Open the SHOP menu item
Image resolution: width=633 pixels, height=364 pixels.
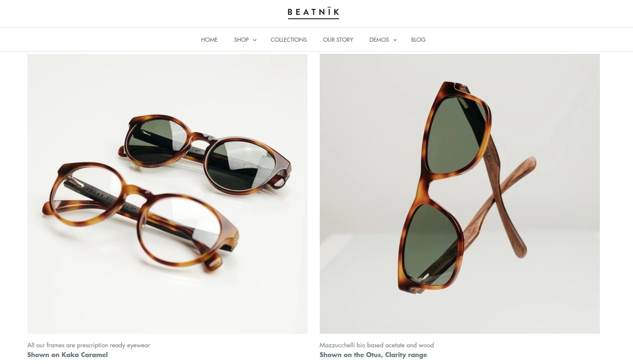(241, 40)
